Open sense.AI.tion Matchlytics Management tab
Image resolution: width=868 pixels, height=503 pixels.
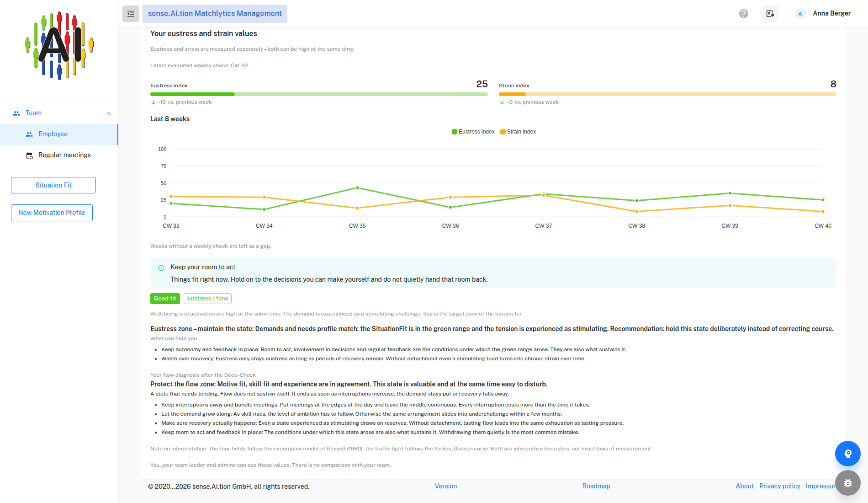click(x=215, y=14)
